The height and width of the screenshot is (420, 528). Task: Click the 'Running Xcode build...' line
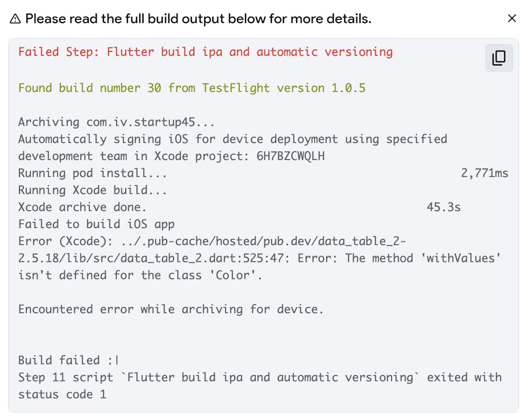pos(92,190)
